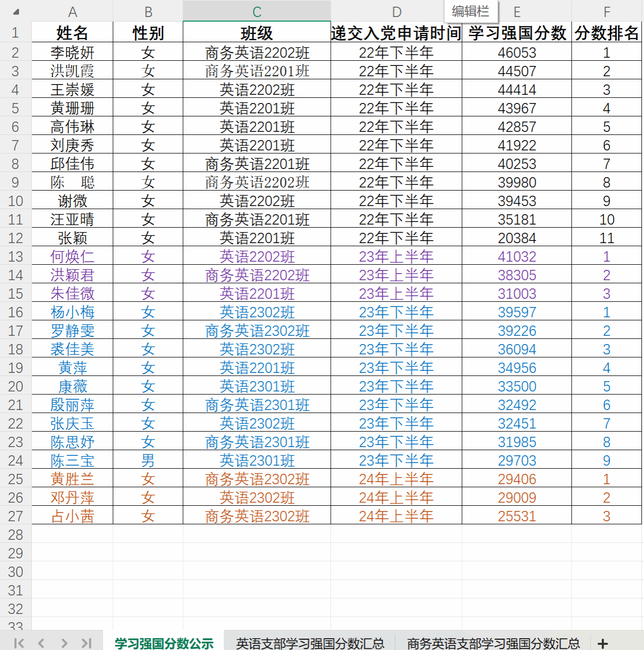Select the cell containing name 李晓妍
The image size is (644, 650).
pos(73,53)
